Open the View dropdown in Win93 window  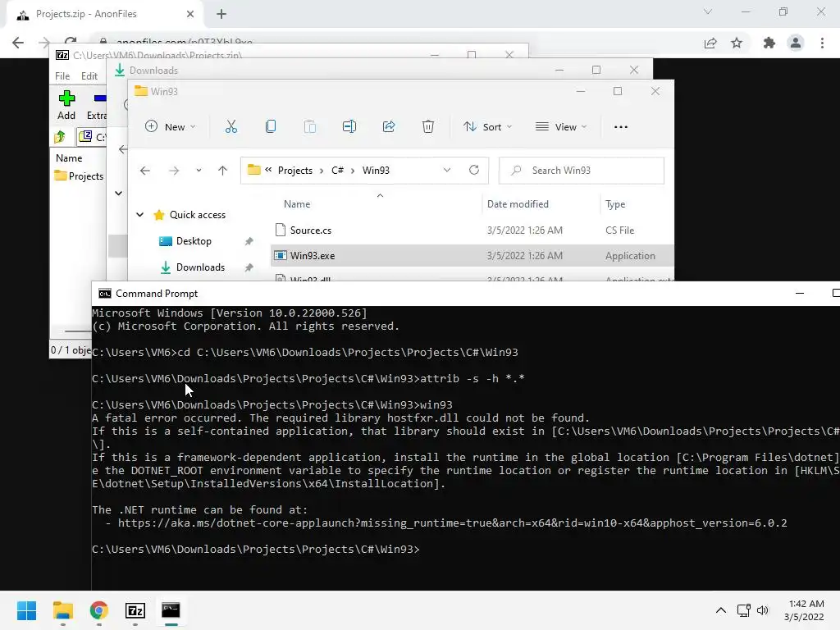(x=561, y=127)
